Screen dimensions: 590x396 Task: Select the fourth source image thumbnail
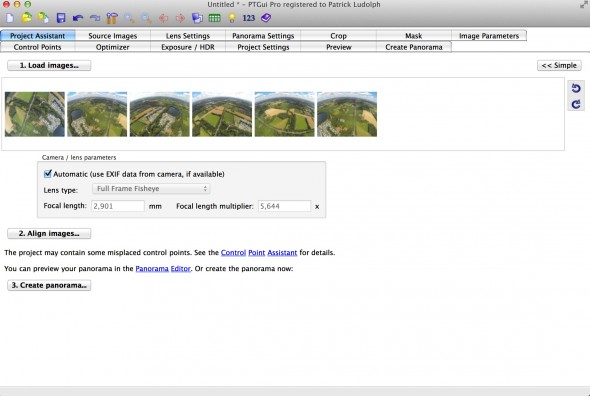[222, 114]
